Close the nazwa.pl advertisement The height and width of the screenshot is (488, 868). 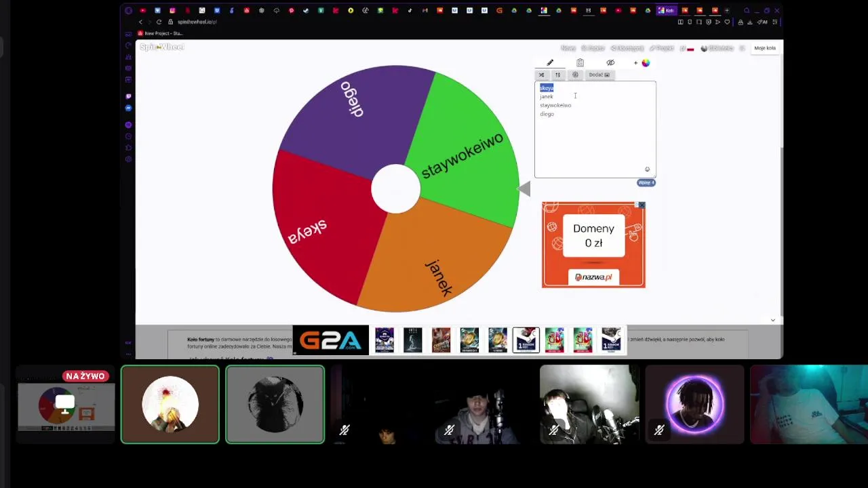641,205
